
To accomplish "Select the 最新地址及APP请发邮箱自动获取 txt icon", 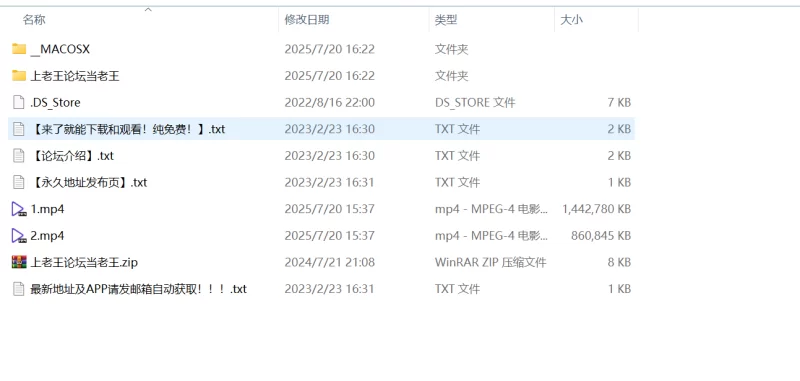I will pyautogui.click(x=19, y=289).
